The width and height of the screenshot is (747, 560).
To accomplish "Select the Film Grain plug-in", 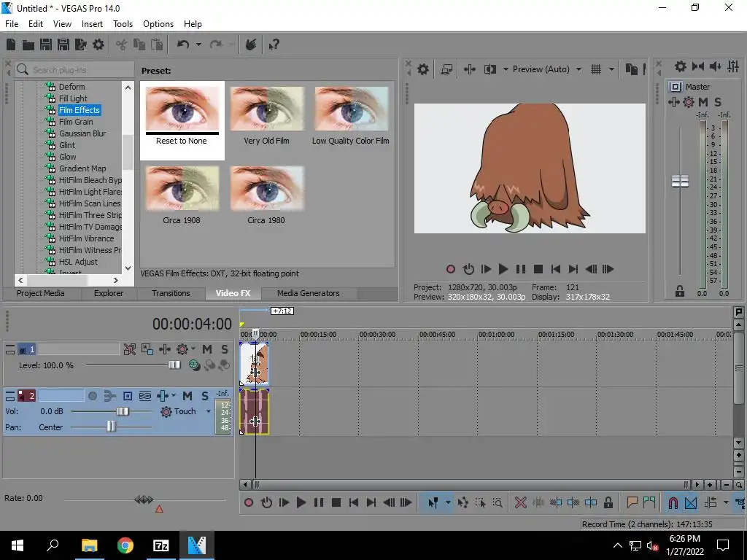I will [x=75, y=122].
